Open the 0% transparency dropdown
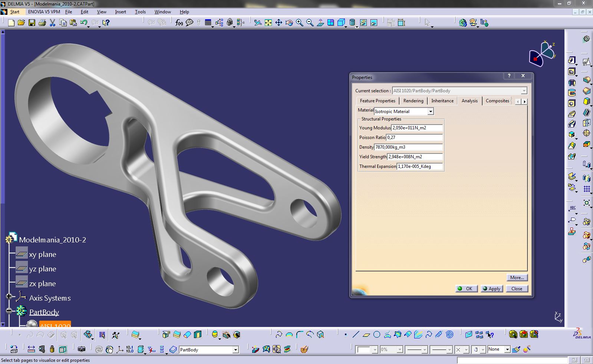This screenshot has height=364, width=593. coord(399,350)
